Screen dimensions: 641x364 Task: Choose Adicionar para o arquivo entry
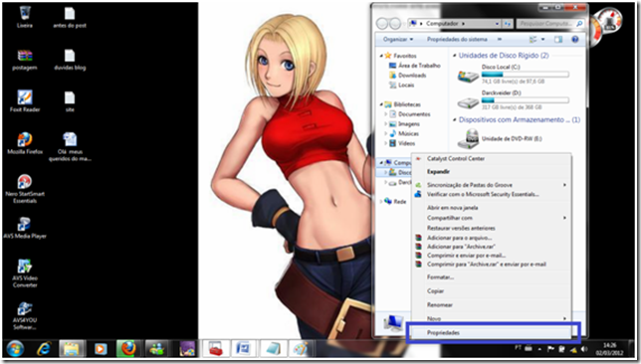(491, 238)
